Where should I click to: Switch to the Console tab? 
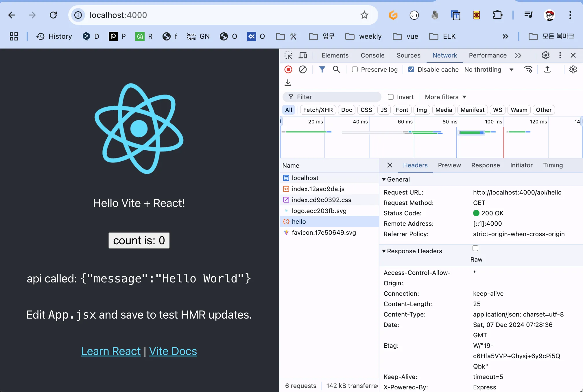click(x=372, y=55)
